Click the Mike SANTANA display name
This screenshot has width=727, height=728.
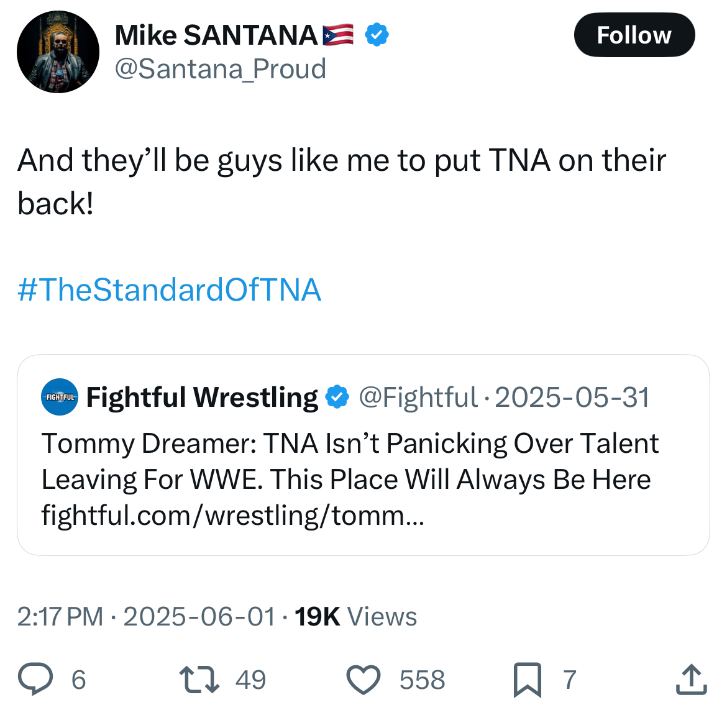click(x=216, y=35)
